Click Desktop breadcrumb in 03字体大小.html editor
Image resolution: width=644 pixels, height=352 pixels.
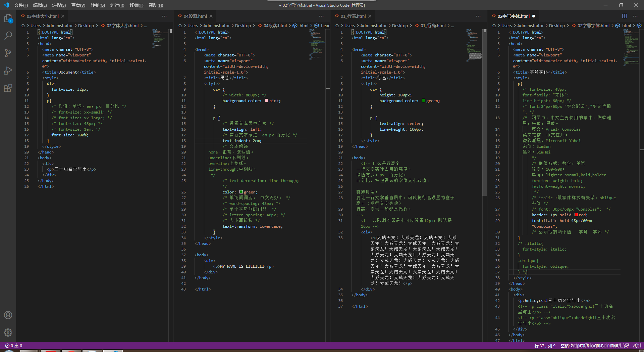point(86,26)
